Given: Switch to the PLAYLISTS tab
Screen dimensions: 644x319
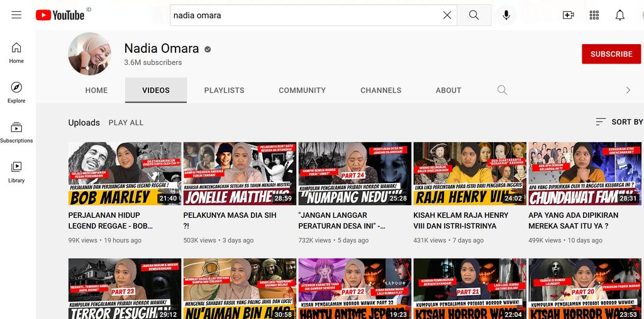Looking at the screenshot, I should click(x=225, y=91).
